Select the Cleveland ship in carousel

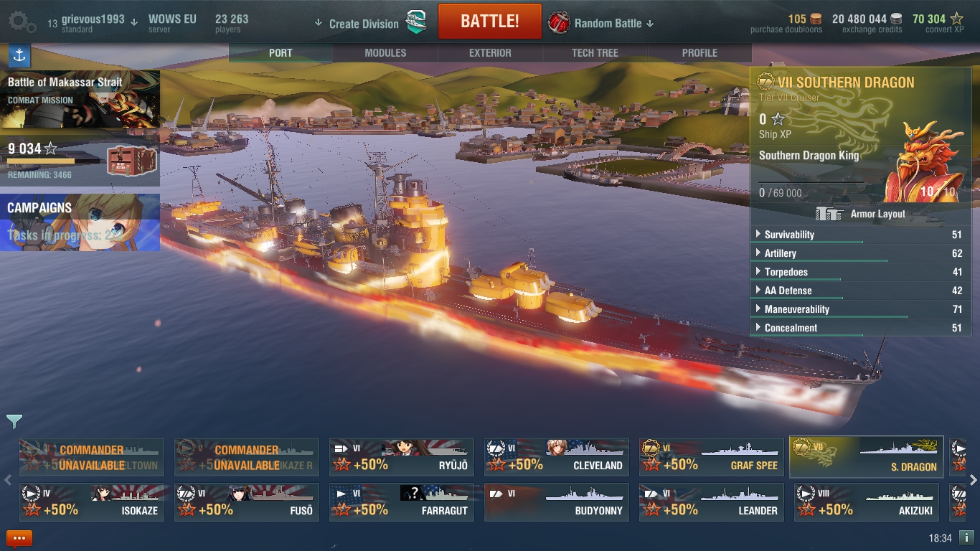pos(557,457)
